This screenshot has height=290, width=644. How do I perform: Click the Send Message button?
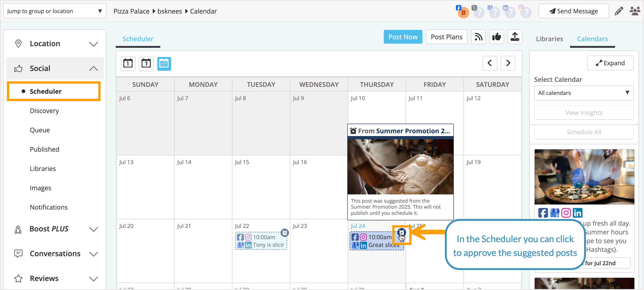[573, 11]
